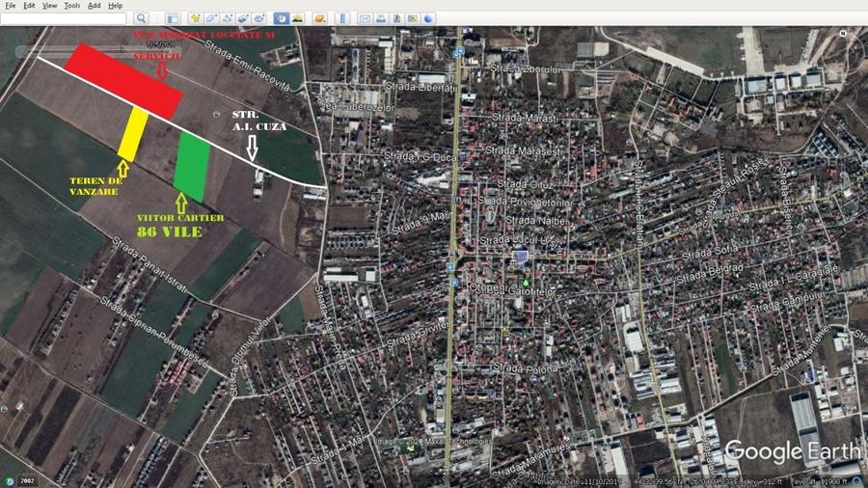Start the Record a Tour tool
The height and width of the screenshot is (488, 868).
[x=259, y=18]
